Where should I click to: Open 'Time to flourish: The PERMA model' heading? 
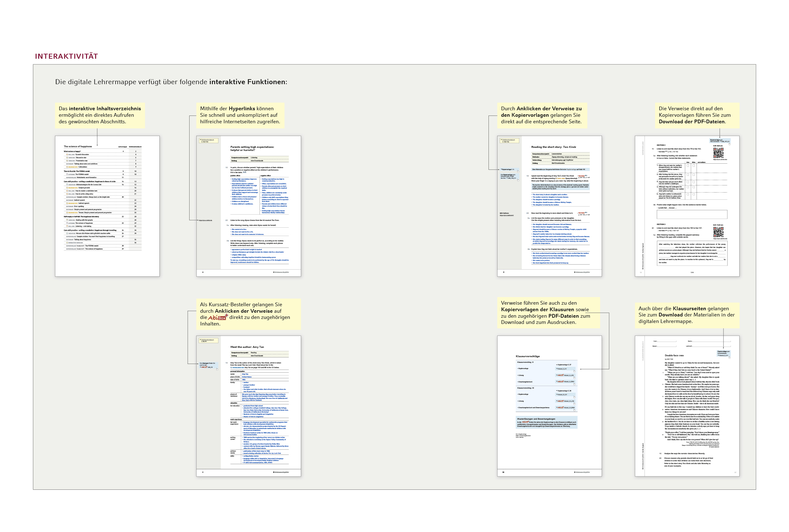click(77, 171)
